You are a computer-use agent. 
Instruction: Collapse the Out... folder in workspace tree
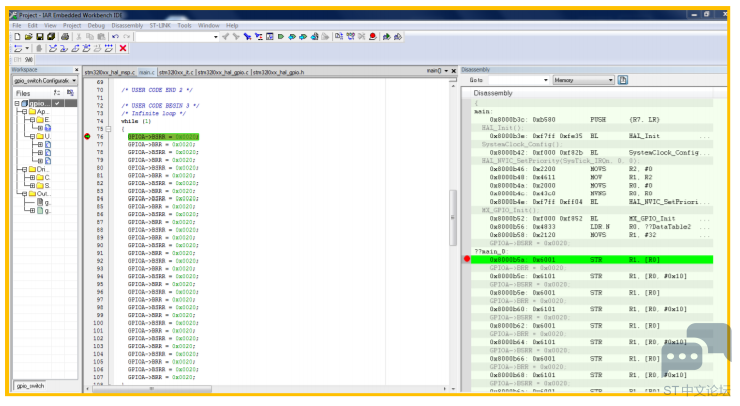(x=25, y=194)
